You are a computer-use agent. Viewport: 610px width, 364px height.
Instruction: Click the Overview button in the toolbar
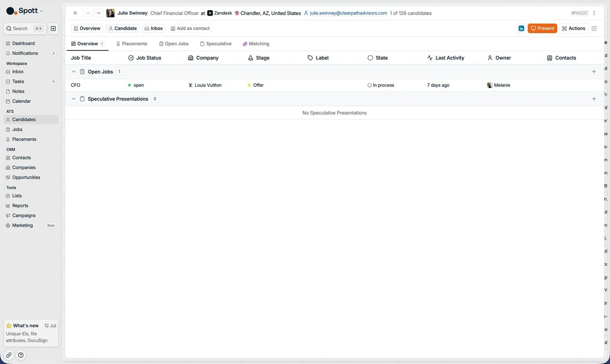tap(87, 29)
